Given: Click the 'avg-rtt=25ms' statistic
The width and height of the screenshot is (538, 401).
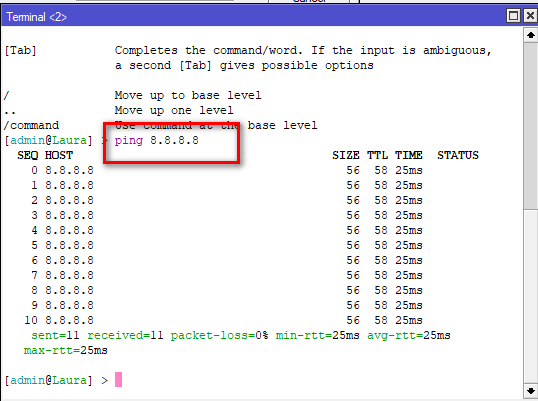Looking at the screenshot, I should click(x=409, y=335).
